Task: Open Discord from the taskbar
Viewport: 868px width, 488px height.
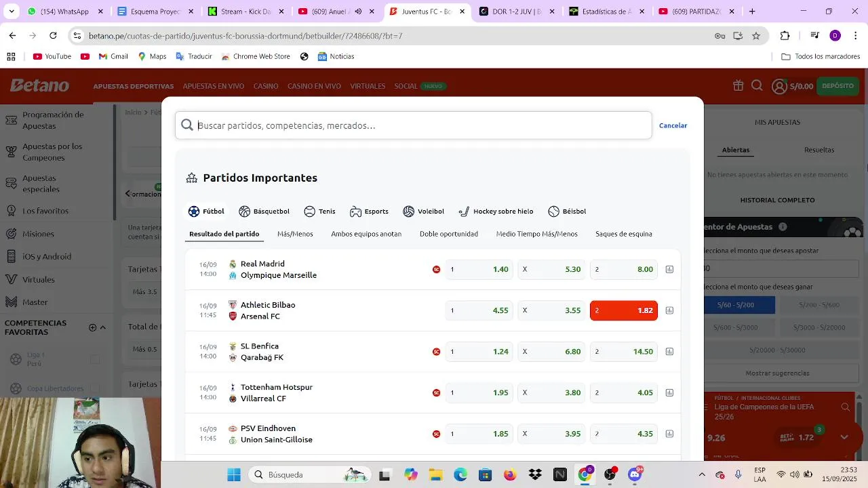Action: point(635,474)
